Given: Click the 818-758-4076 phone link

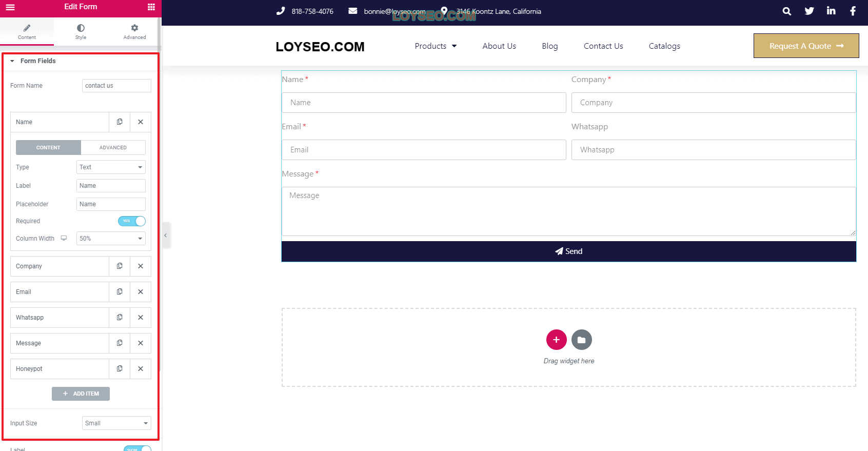Looking at the screenshot, I should pos(312,11).
